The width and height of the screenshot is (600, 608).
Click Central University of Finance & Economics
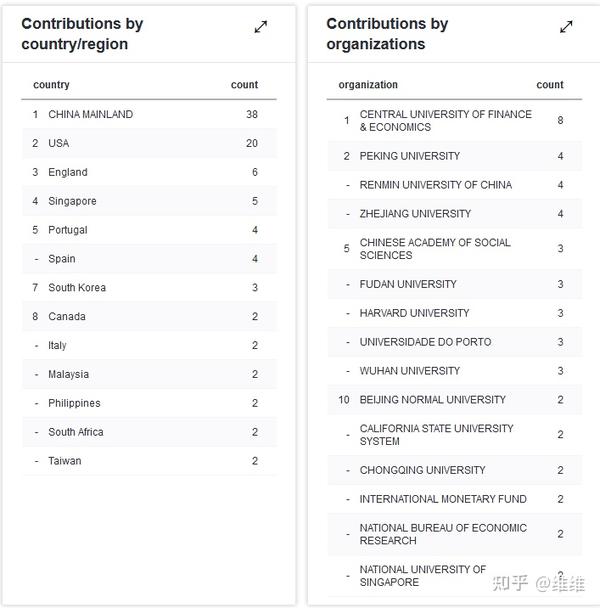click(x=445, y=121)
